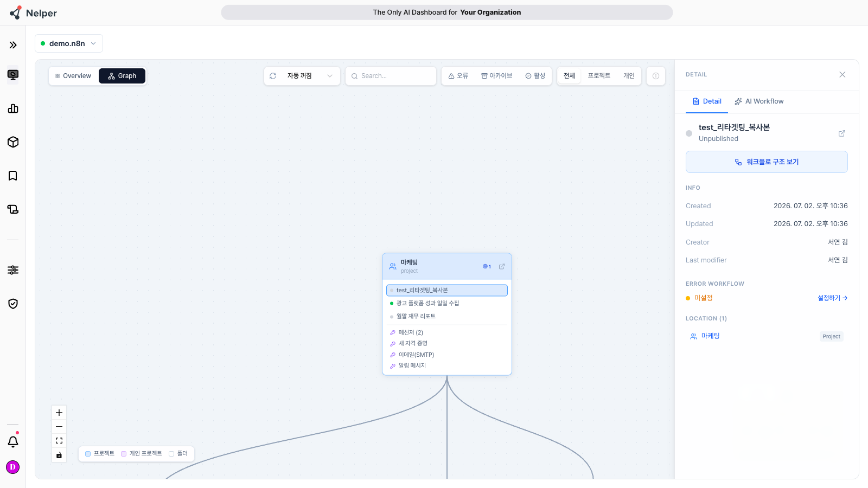Image resolution: width=868 pixels, height=488 pixels.
Task: Click the 설정하기 link for error workflow
Action: (x=833, y=298)
